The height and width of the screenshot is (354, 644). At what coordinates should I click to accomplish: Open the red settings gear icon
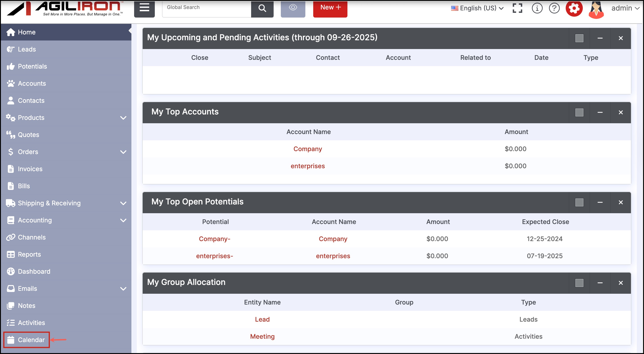coord(574,8)
